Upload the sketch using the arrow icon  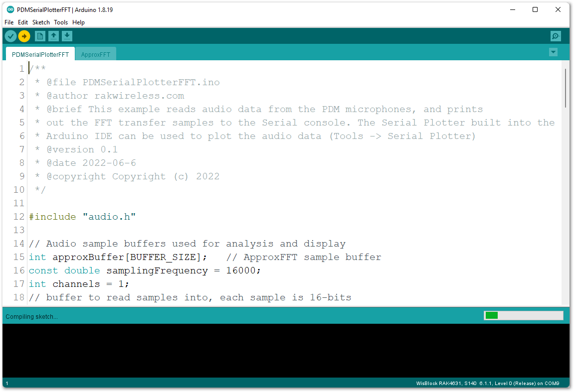tap(24, 36)
